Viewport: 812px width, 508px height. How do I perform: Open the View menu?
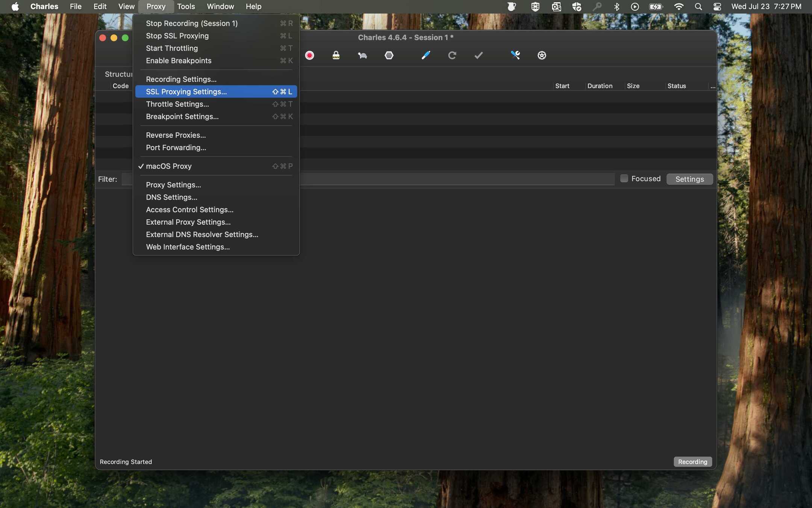[x=126, y=6]
